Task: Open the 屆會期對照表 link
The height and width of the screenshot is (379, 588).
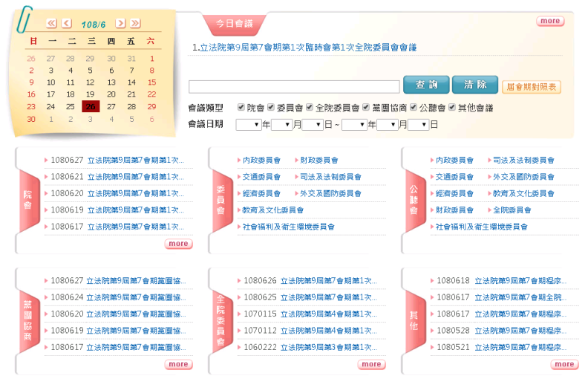Action: pos(531,87)
